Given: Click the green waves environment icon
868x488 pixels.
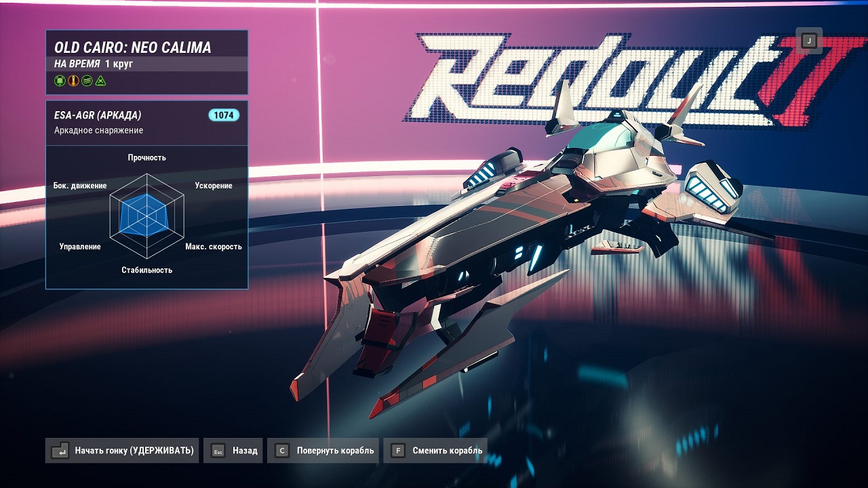Looking at the screenshot, I should (87, 81).
